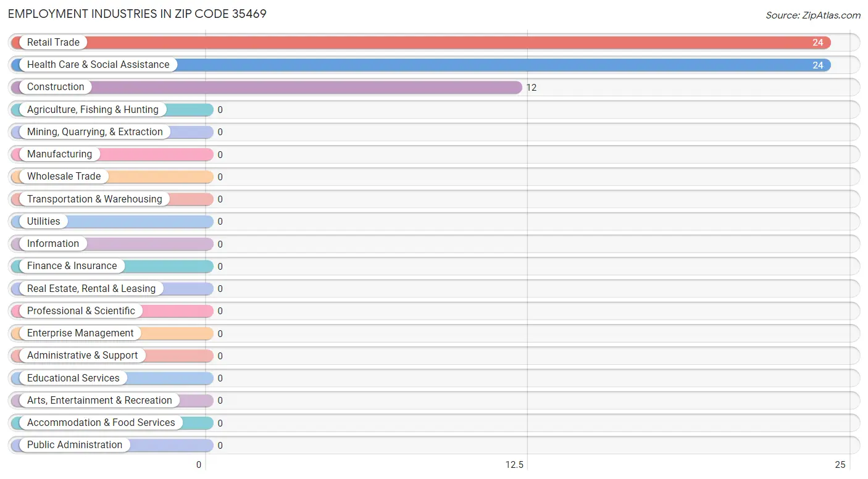
Task: Click Transportation & Warehousing label
Action: [x=94, y=199]
